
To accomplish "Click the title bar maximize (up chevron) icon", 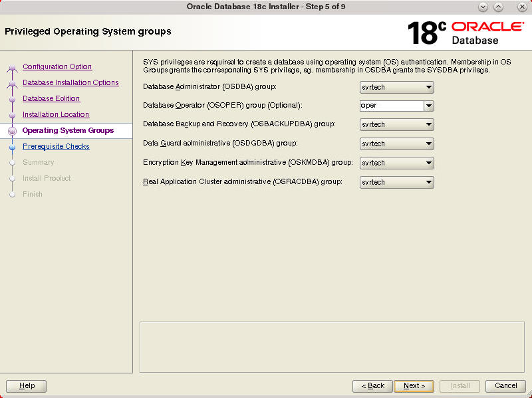I will tap(498, 7).
